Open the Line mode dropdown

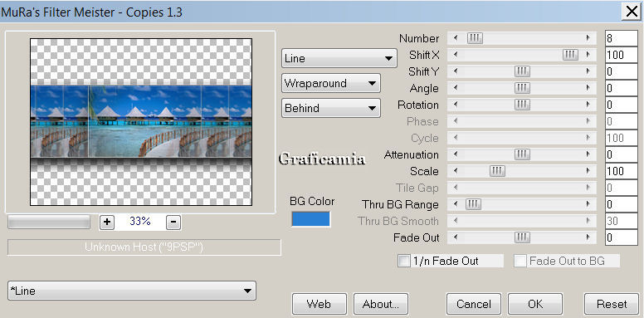[x=339, y=58]
